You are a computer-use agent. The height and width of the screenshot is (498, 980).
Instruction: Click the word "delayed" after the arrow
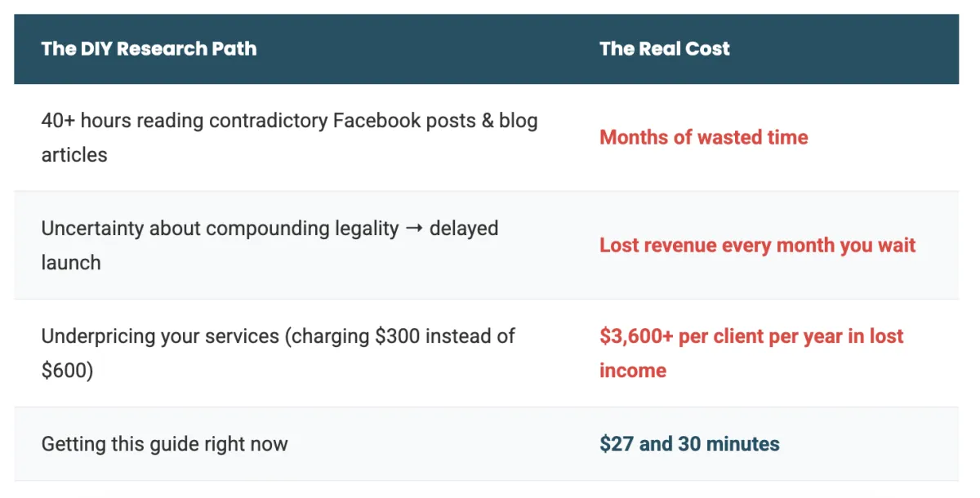point(463,229)
